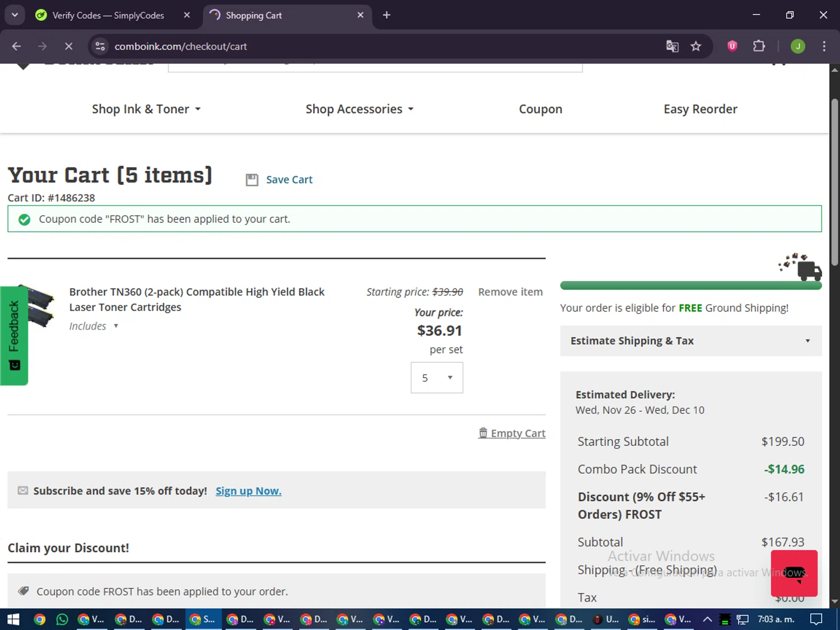
Task: Open the taskbar clock 7:03 a. m.
Action: (776, 619)
